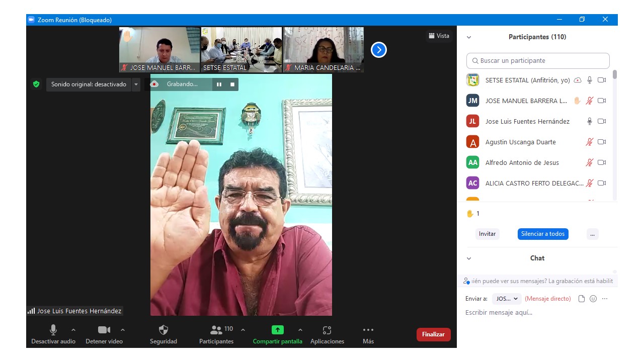Click camera icon on Jose Luis Fuentes row
Image resolution: width=644 pixels, height=362 pixels.
(602, 121)
